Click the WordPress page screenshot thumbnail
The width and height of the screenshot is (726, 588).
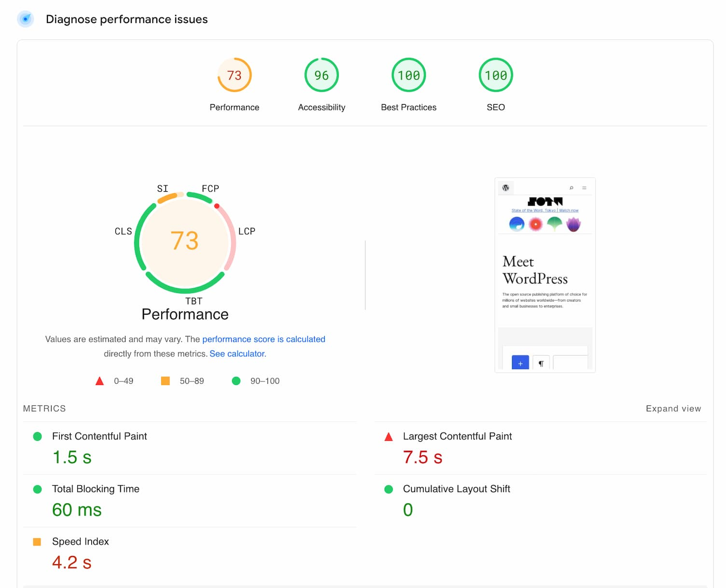[x=544, y=275]
